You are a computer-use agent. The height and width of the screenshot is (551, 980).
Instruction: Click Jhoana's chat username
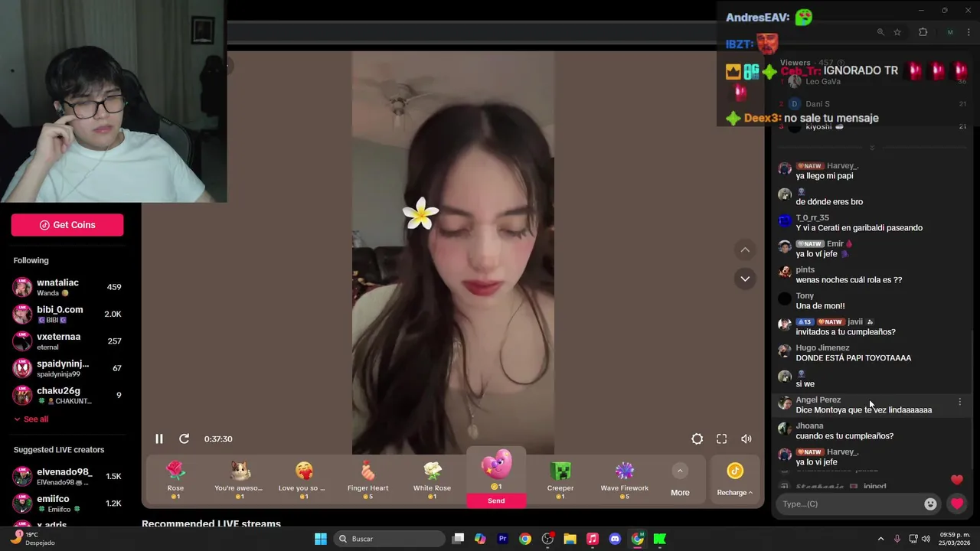click(809, 425)
